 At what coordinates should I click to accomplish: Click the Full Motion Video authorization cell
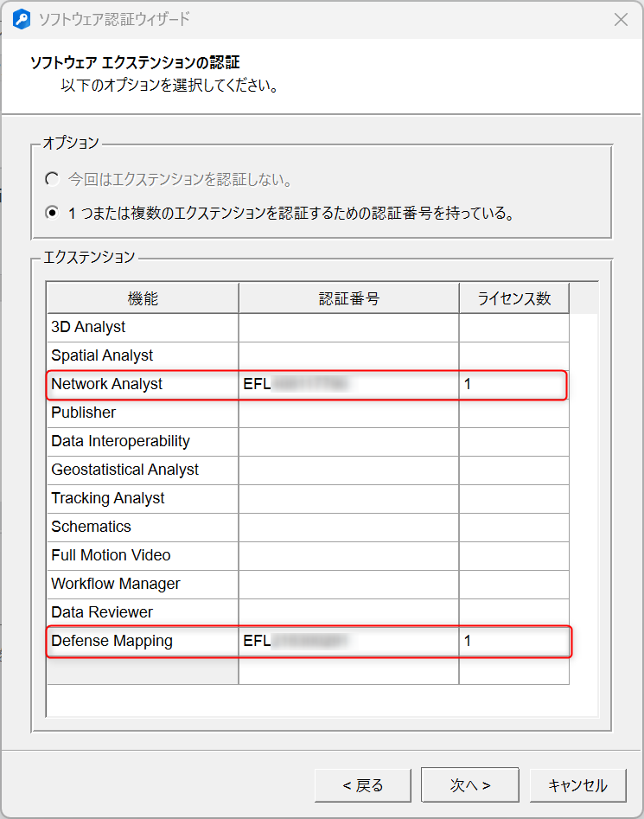[348, 555]
